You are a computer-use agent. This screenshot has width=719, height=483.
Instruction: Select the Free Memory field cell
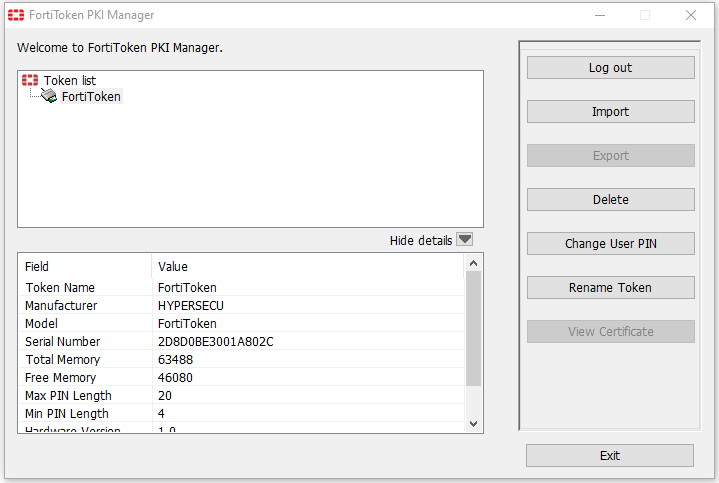click(x=85, y=378)
